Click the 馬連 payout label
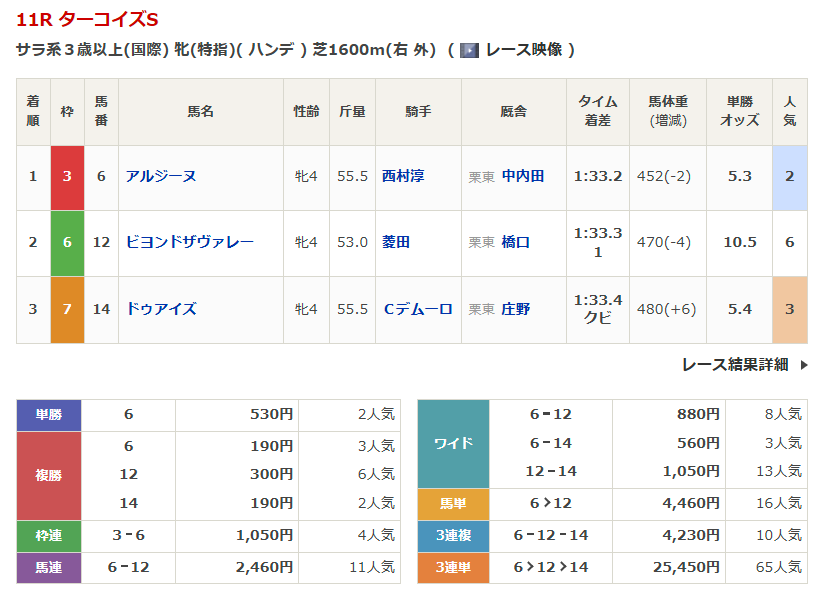Image resolution: width=828 pixels, height=593 pixels. point(49,568)
